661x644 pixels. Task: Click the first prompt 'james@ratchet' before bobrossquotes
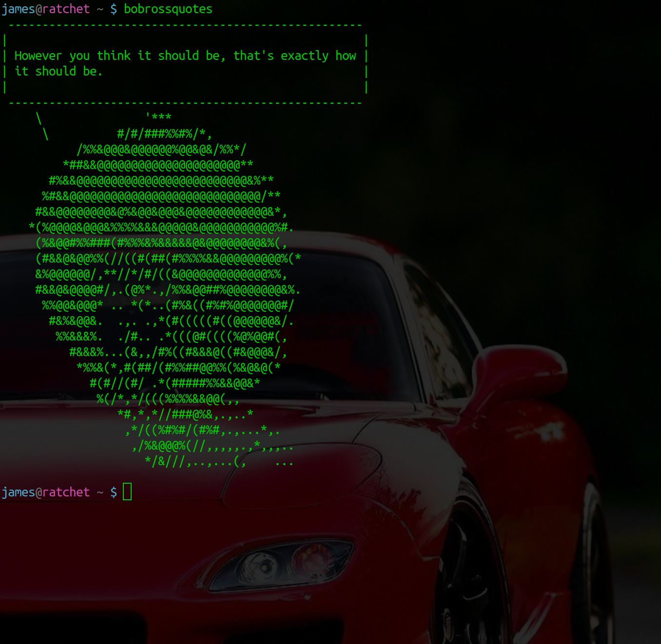point(46,9)
